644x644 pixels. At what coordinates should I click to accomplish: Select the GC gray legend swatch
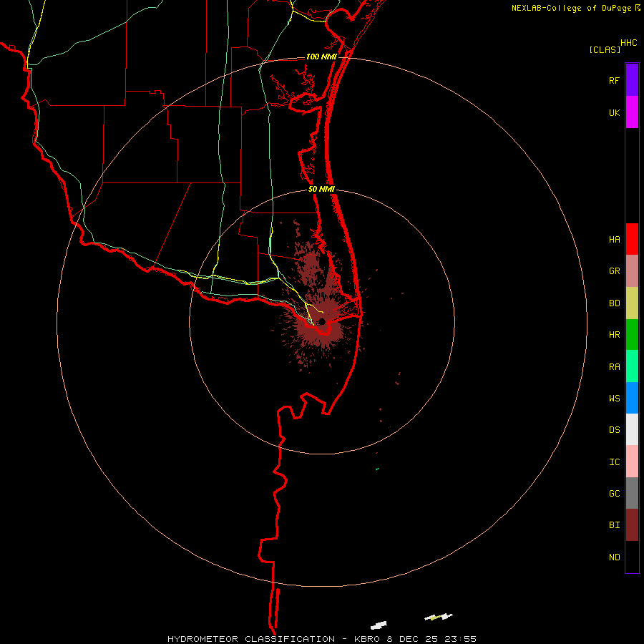point(632,493)
